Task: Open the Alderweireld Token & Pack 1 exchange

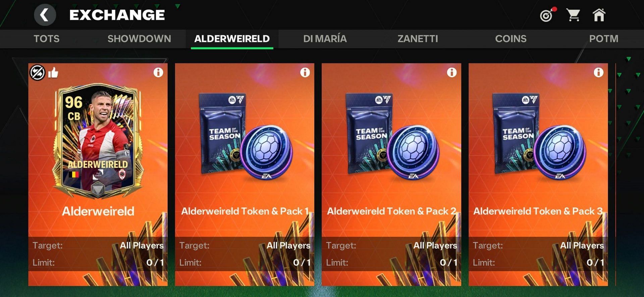Action: tap(245, 175)
